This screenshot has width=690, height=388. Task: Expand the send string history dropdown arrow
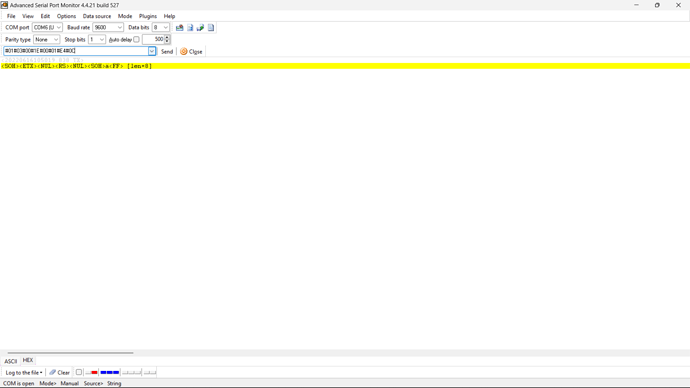click(x=152, y=51)
